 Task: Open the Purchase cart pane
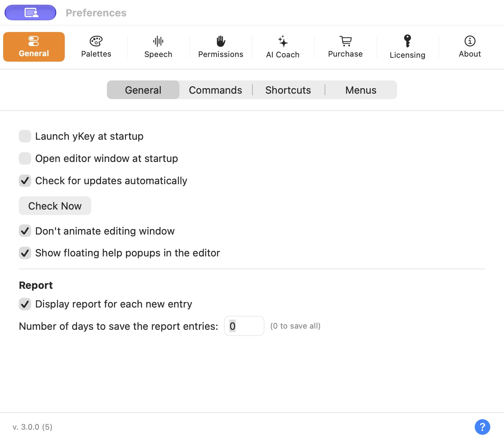point(345,47)
